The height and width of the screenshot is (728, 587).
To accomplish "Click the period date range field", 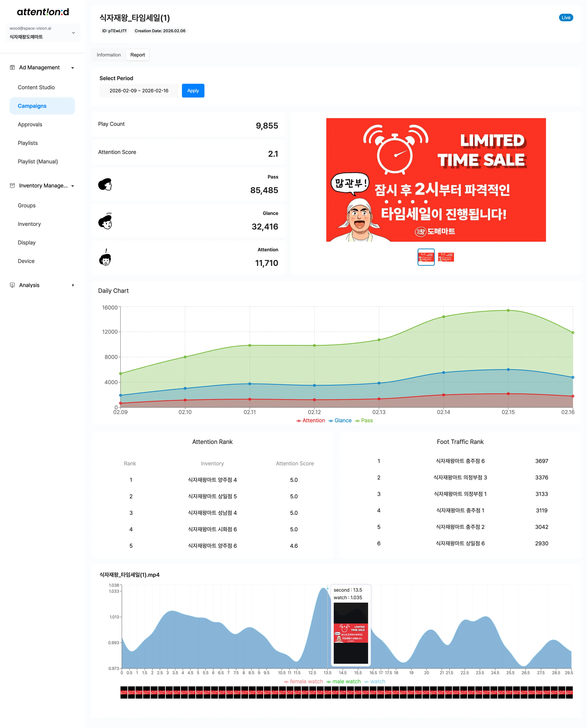I will (139, 91).
